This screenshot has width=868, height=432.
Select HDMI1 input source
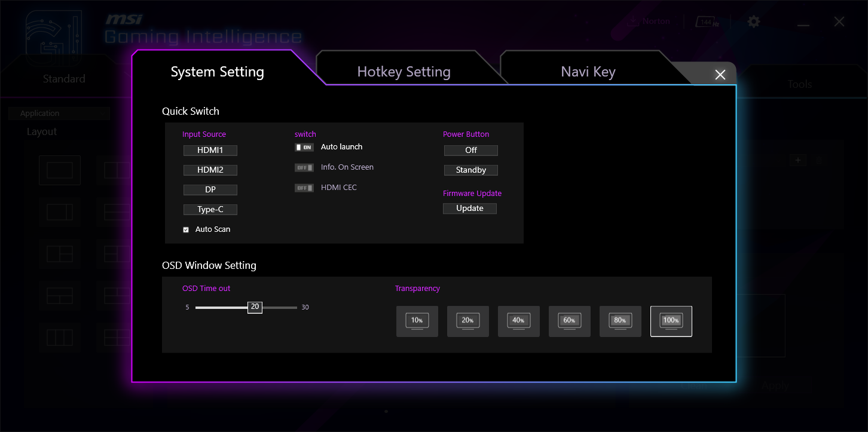(x=210, y=151)
